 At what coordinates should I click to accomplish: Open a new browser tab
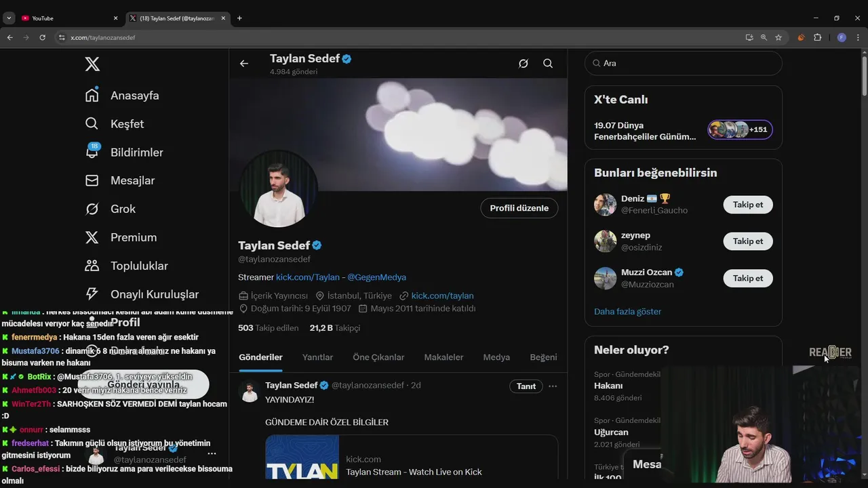click(x=239, y=18)
